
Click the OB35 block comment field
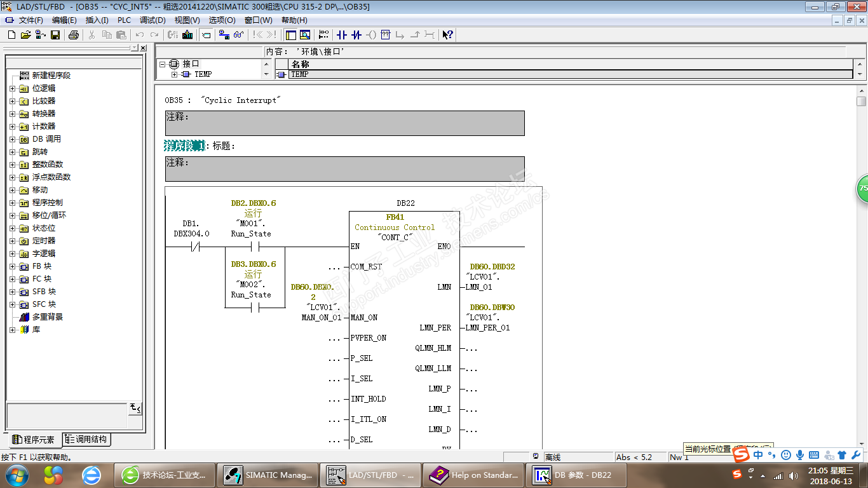(x=345, y=123)
